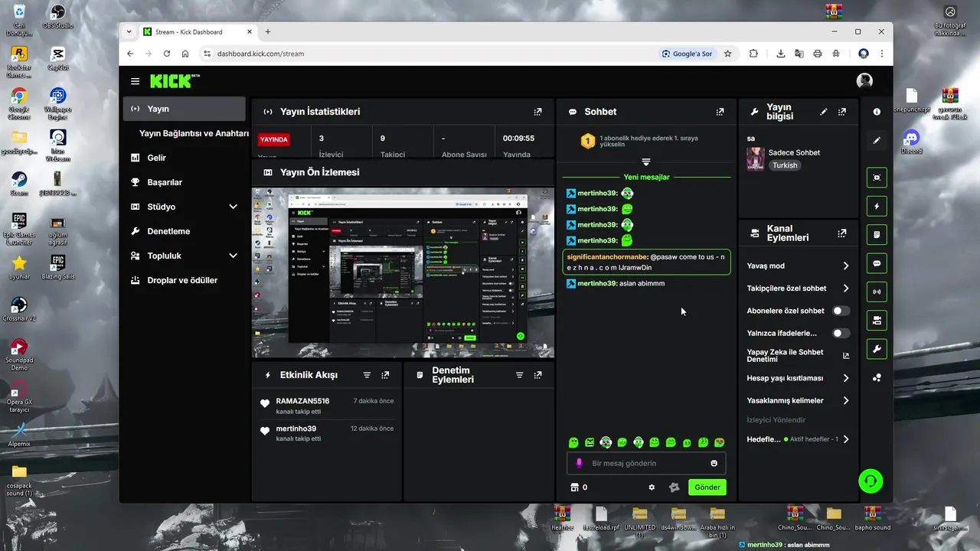Open Takipçilere özel sohbet settings
Viewport: 980px width, 551px height.
(x=798, y=289)
